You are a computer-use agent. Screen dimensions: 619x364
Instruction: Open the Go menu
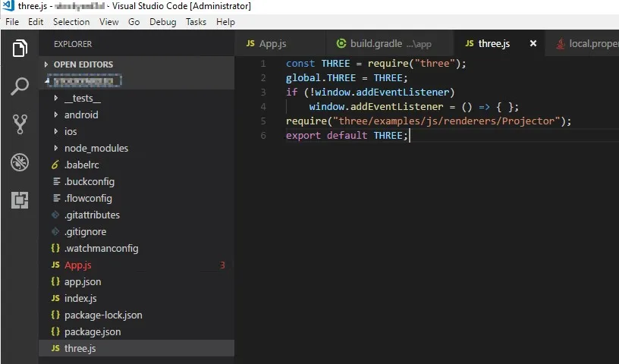click(x=134, y=22)
